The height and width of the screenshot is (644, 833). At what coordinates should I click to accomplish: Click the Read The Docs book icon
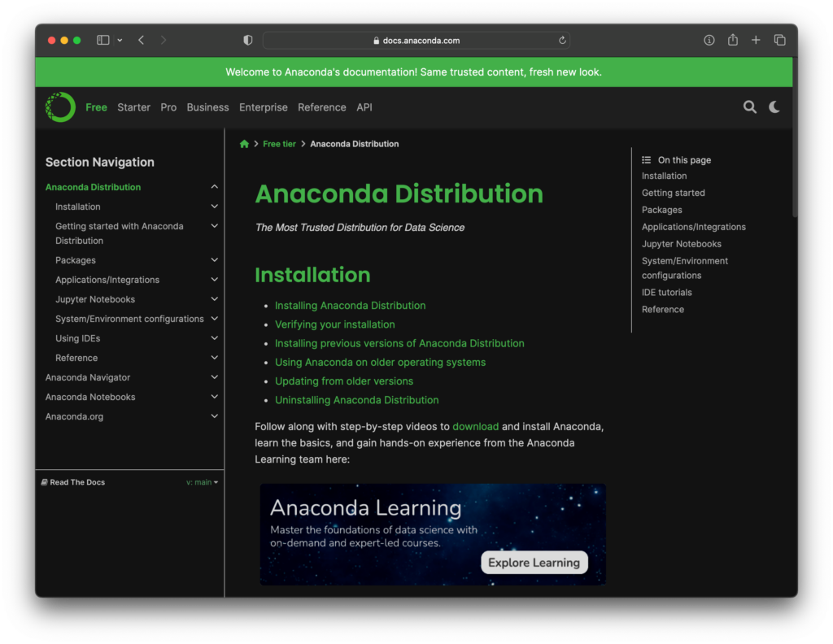point(44,482)
